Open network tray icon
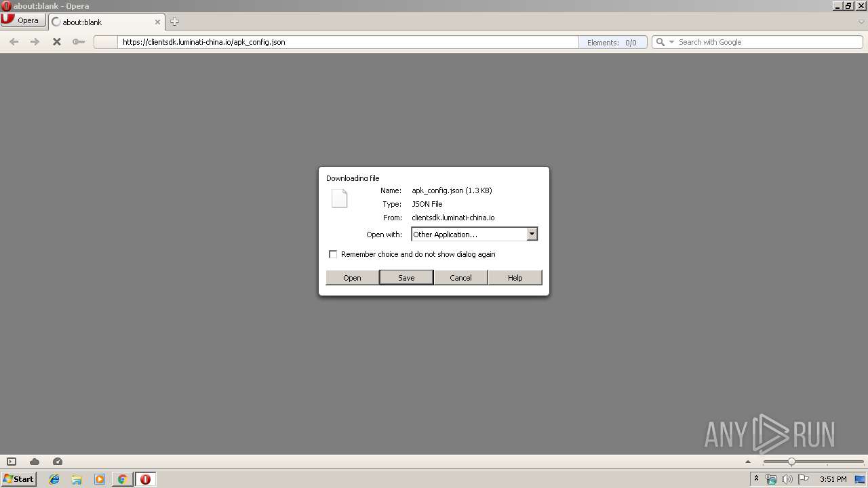Viewport: 868px width, 488px height. pos(771,479)
